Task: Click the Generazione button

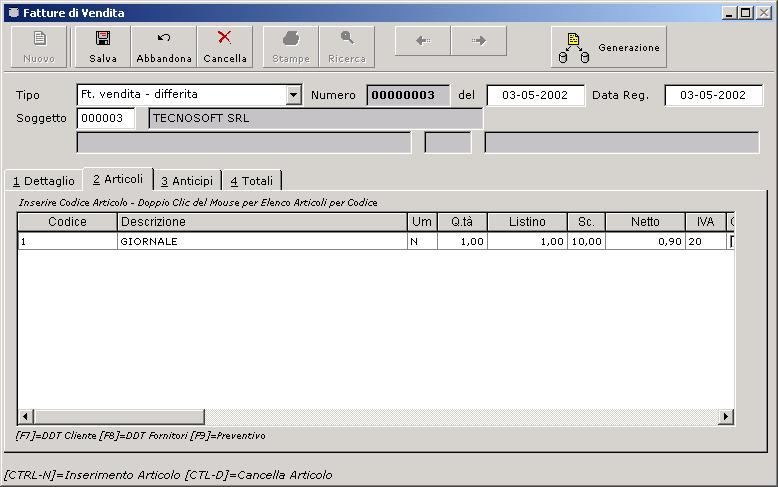Action: pyautogui.click(x=608, y=47)
